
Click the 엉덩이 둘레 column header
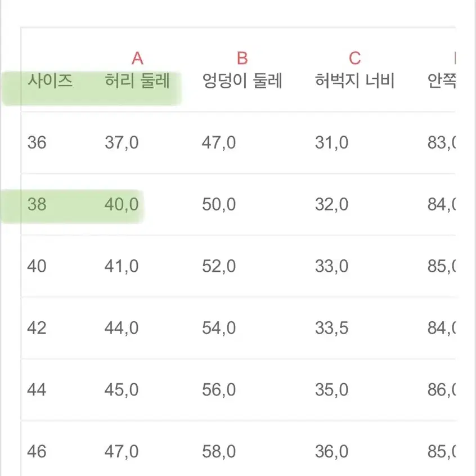tap(243, 81)
